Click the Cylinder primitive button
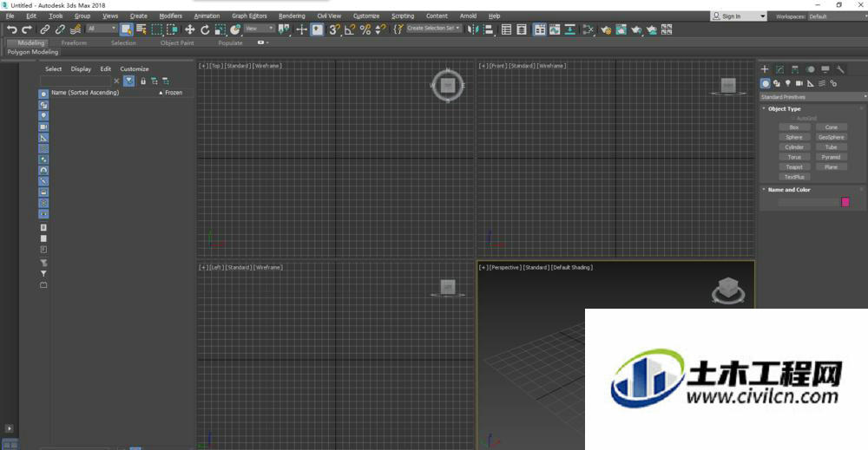Viewport: 868px width, 450px height. (x=794, y=147)
